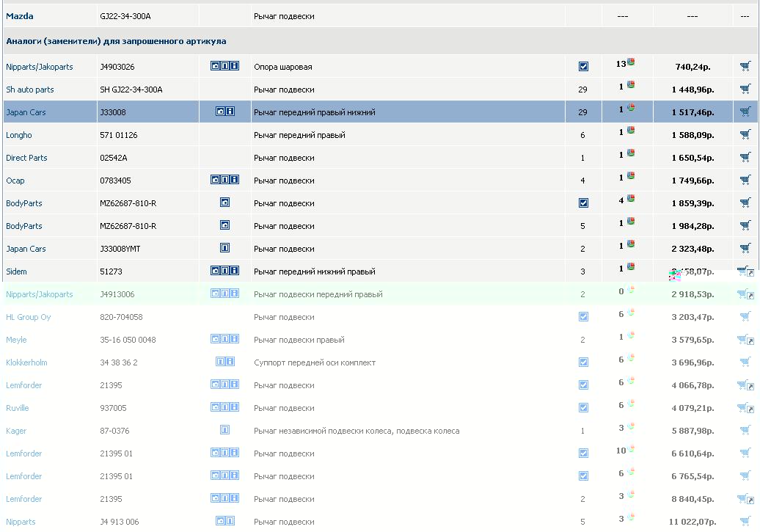This screenshot has width=760, height=532.
Task: Click availability checkmark in BodyParts 1 859,39р. row
Action: point(583,203)
